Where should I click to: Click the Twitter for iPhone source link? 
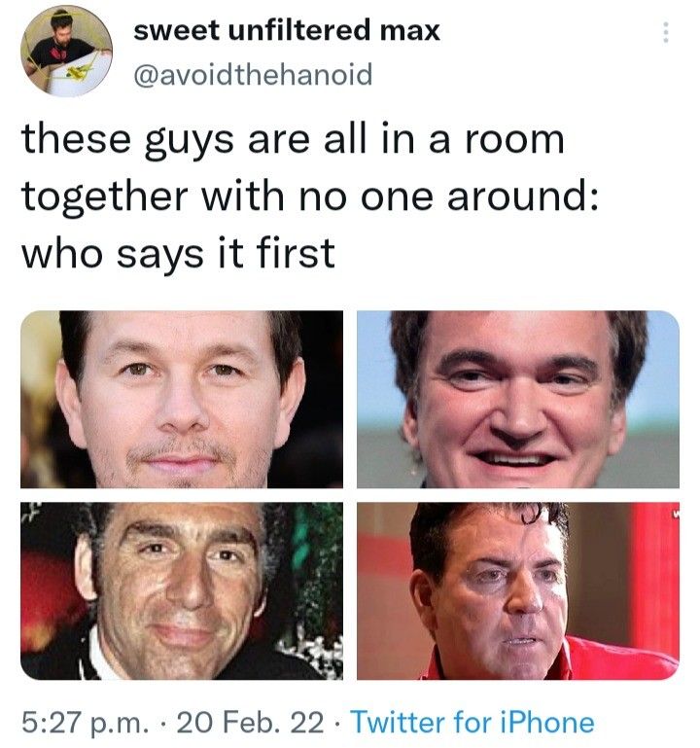pos(472,722)
